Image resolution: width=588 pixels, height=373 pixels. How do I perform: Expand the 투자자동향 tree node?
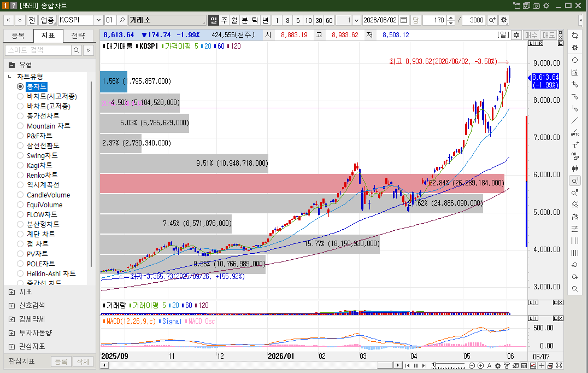11,333
